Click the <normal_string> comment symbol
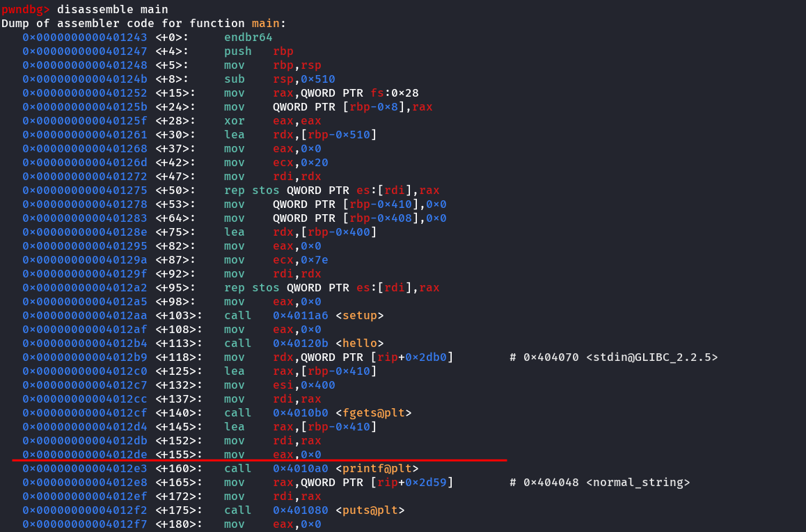Screen dimensions: 806x532 (638, 482)
